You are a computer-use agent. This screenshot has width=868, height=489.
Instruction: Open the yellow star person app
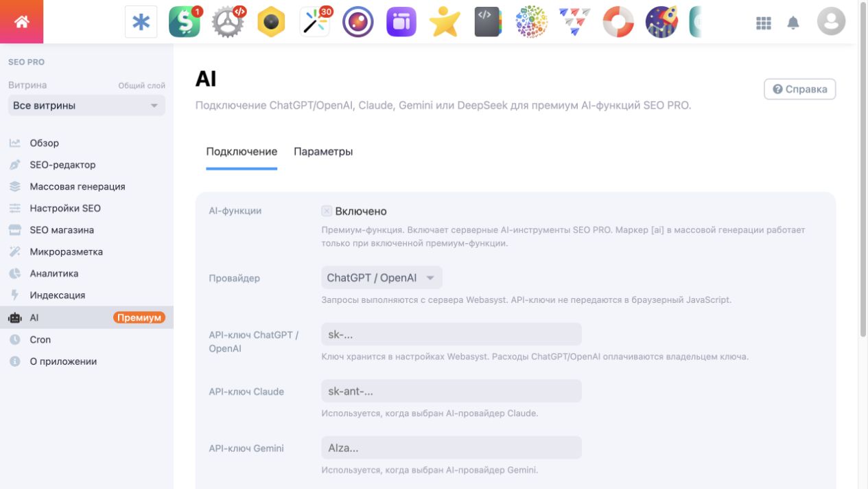[445, 22]
